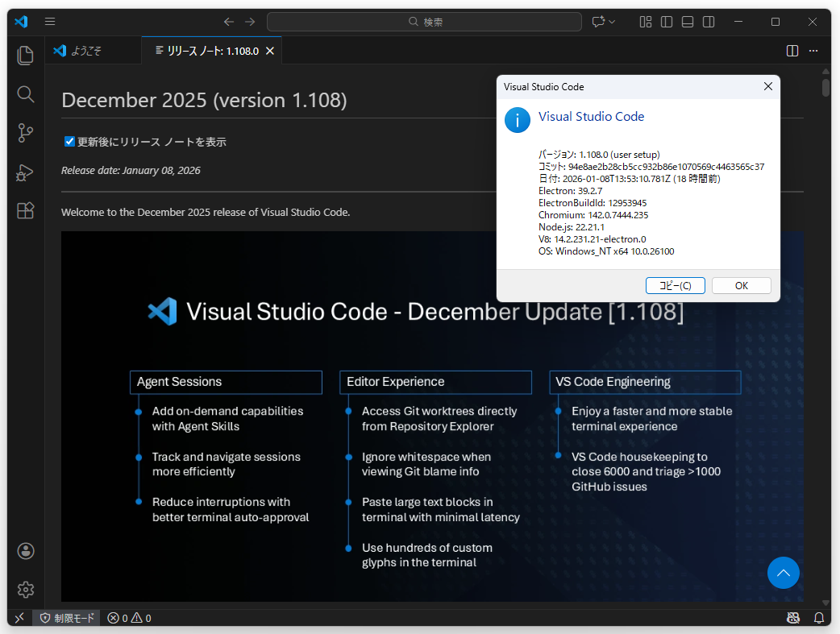Open the Extensions view
This screenshot has width=840, height=634.
coord(25,210)
